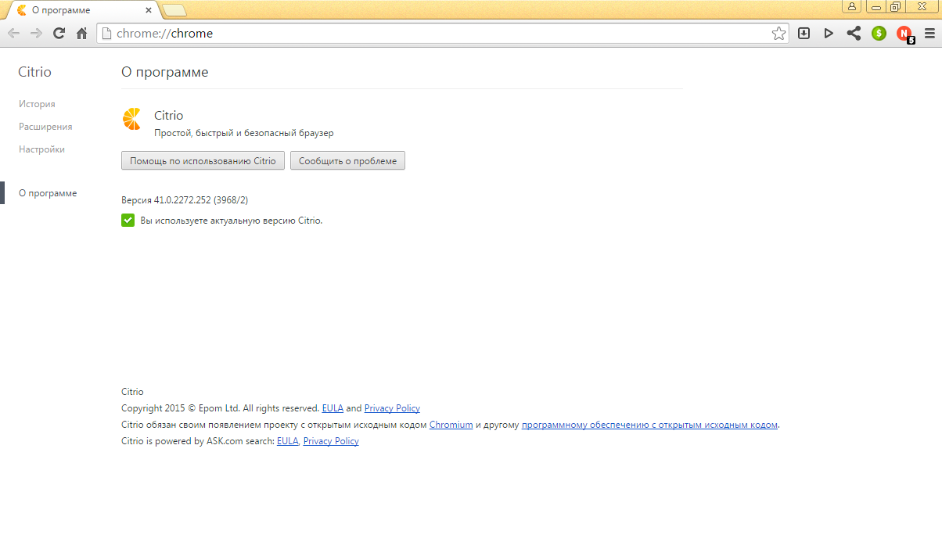
Task: Click the Простой, быстрый и безопасный браузер text
Action: point(244,133)
